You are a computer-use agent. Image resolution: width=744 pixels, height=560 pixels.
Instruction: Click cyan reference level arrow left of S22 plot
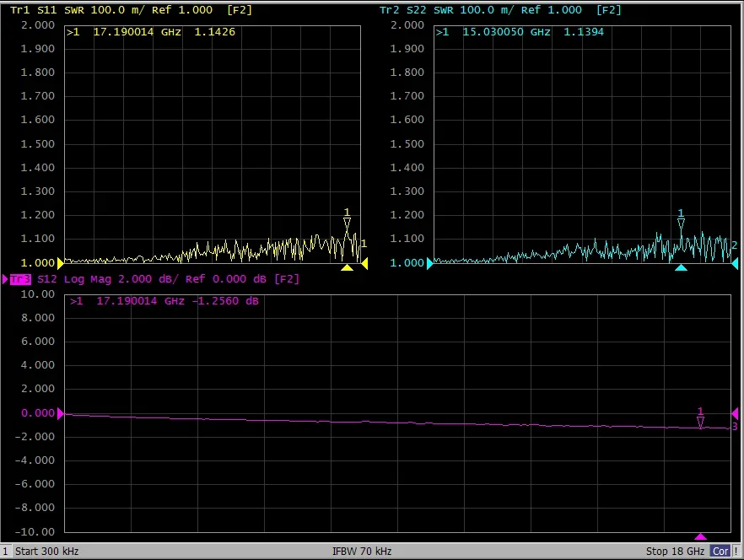pos(429,263)
